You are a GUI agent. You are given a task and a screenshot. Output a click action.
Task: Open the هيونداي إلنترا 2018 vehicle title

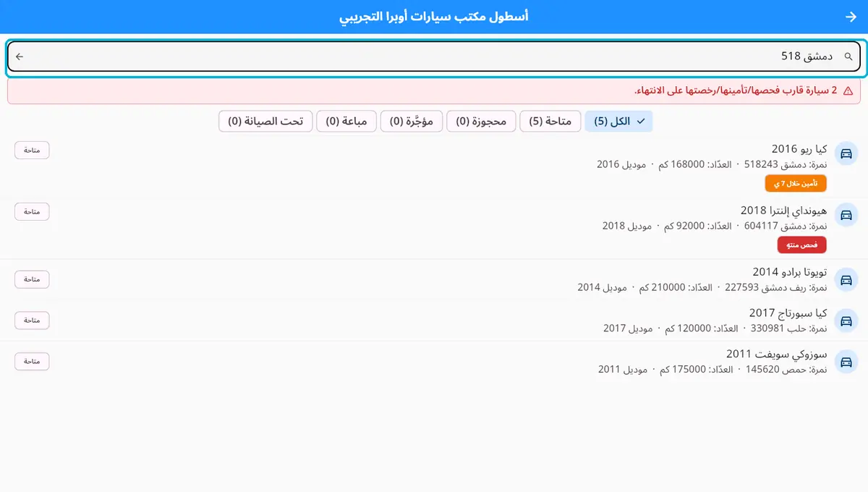(783, 210)
